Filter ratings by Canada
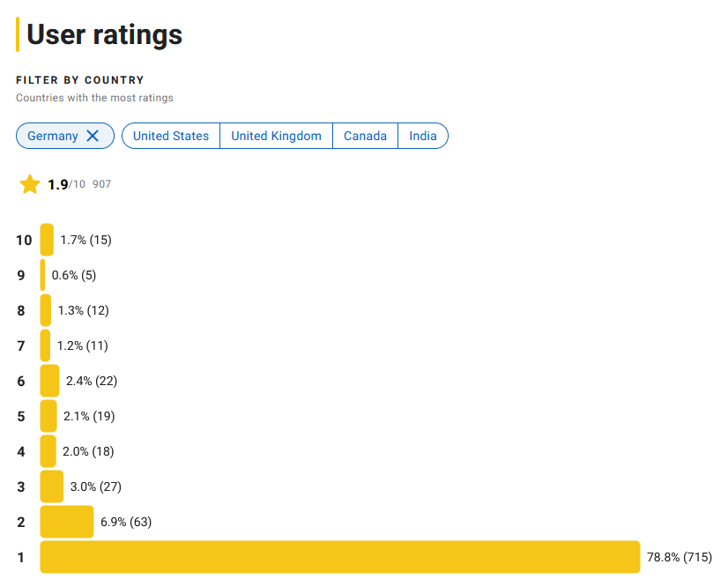Viewport: 728px width, 579px height. tap(365, 136)
